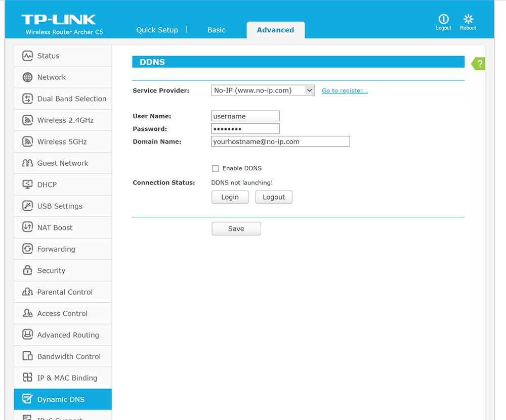
Task: Click the Wireless 2.4GHz sidebar icon
Action: coord(28,120)
